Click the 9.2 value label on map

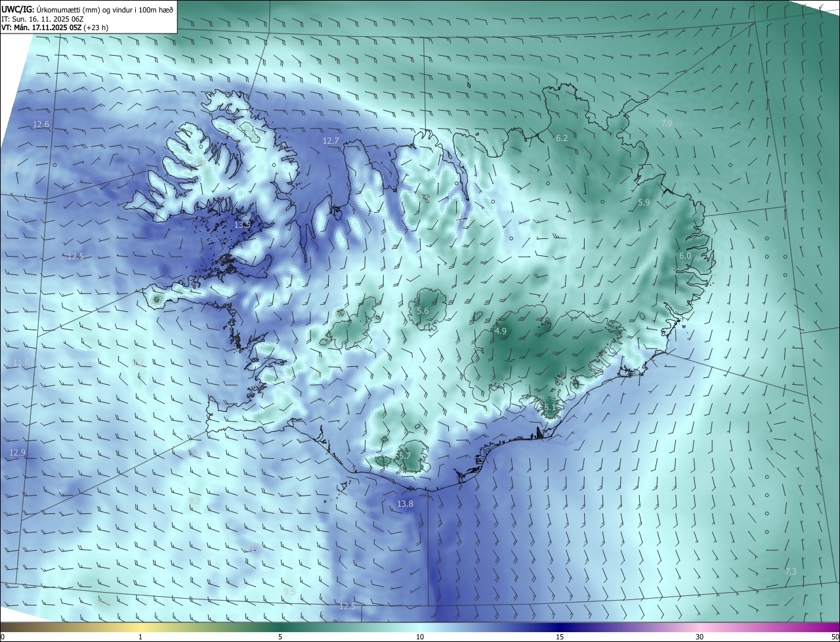(x=138, y=362)
